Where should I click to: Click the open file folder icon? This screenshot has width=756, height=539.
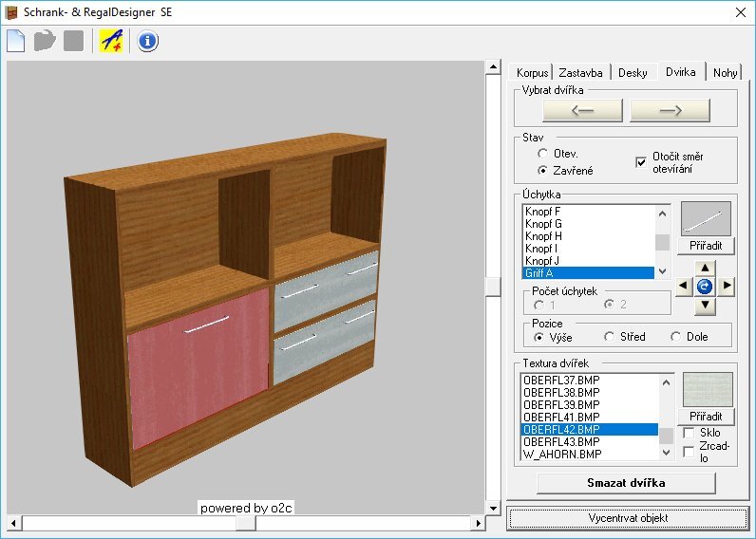click(45, 41)
